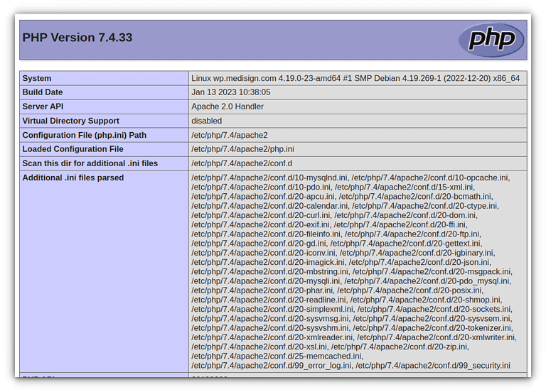Viewport: 546px width, 392px height.
Task: Click the /etc/php/7.4/apache2 path value
Action: pos(229,135)
